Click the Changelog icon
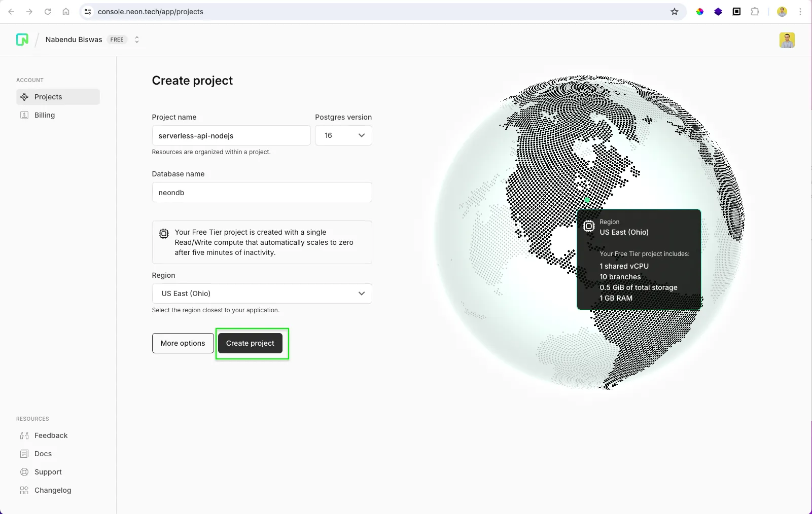812x514 pixels. click(x=24, y=490)
